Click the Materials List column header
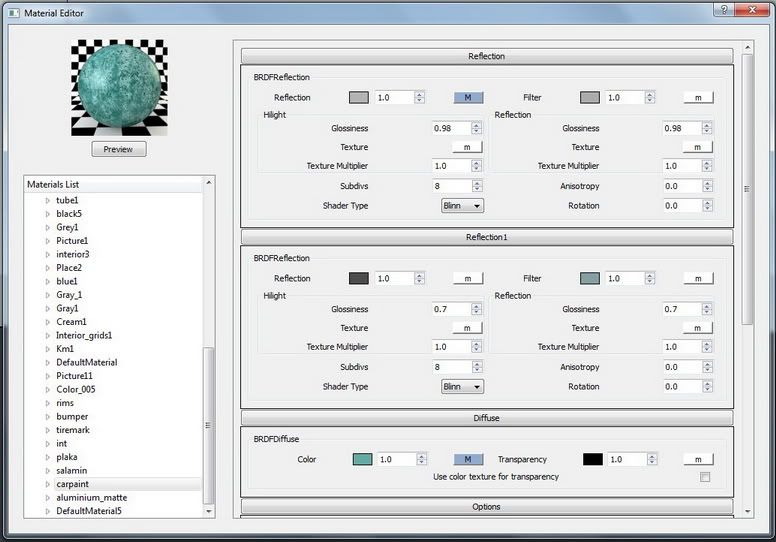This screenshot has height=542, width=776. click(114, 184)
